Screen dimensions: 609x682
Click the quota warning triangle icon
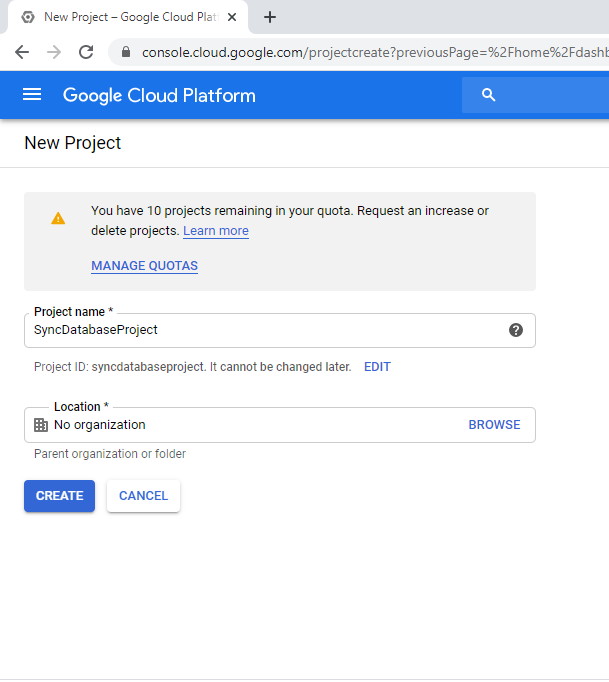[x=58, y=218]
